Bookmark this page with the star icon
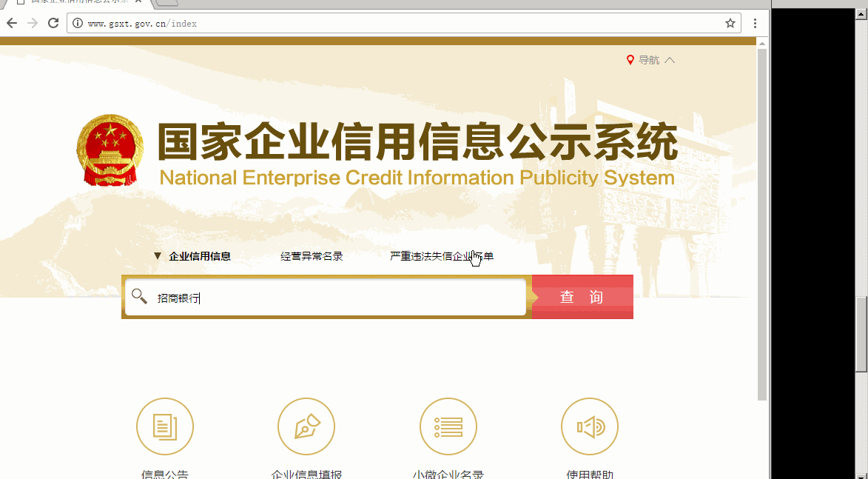Screen dimensions: 868x479 coord(730,23)
